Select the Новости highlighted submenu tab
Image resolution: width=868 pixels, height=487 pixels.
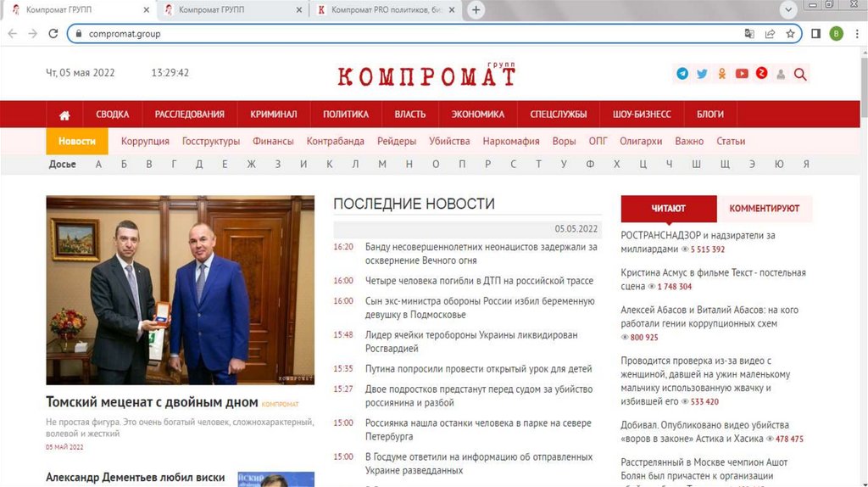click(x=77, y=142)
